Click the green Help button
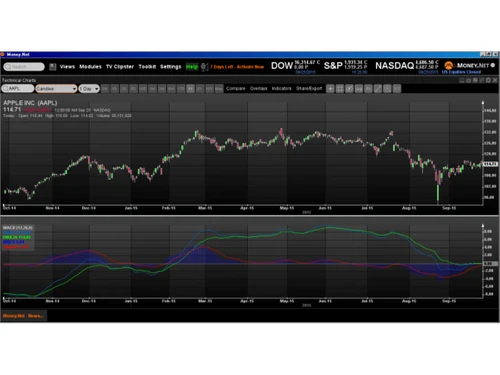The height and width of the screenshot is (375, 500). [x=192, y=67]
